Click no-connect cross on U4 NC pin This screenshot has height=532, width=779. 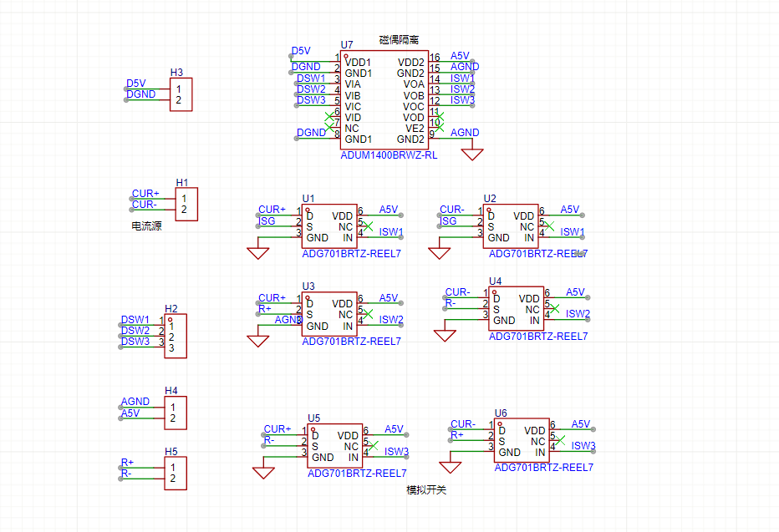[x=554, y=309]
